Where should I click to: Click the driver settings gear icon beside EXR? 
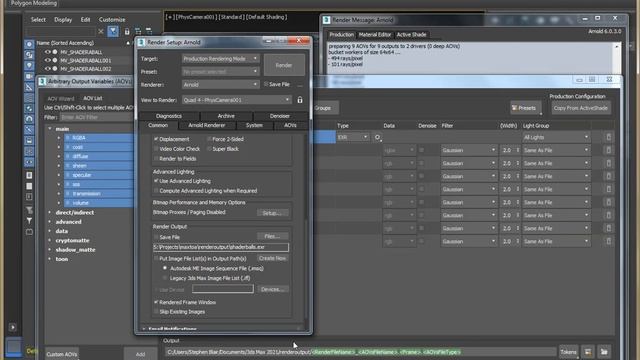click(x=378, y=138)
